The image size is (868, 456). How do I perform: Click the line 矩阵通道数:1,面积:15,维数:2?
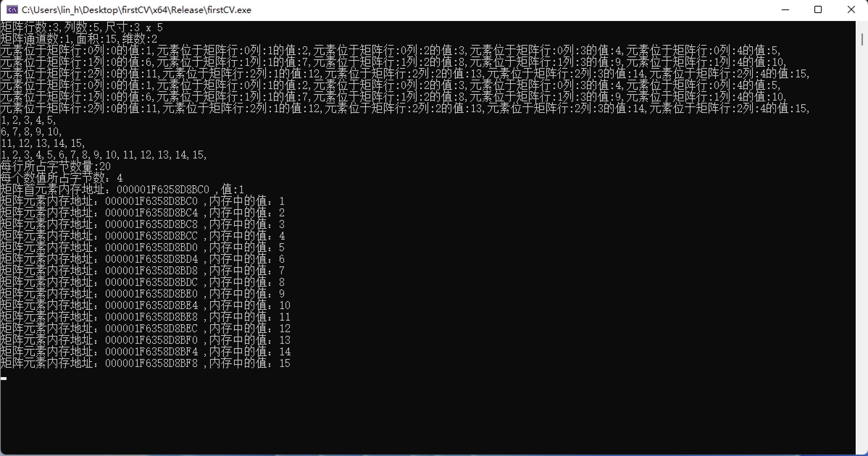79,39
